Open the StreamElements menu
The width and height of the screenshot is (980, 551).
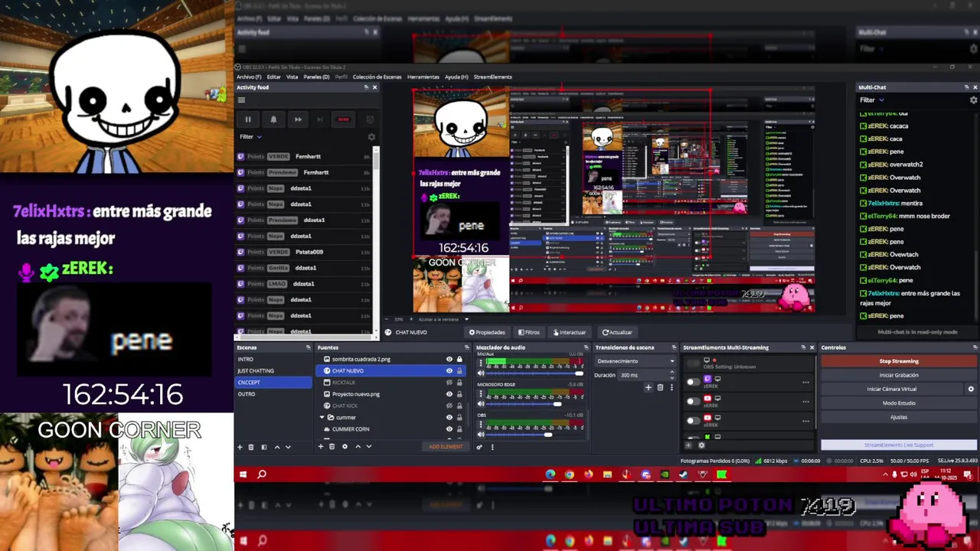[492, 77]
